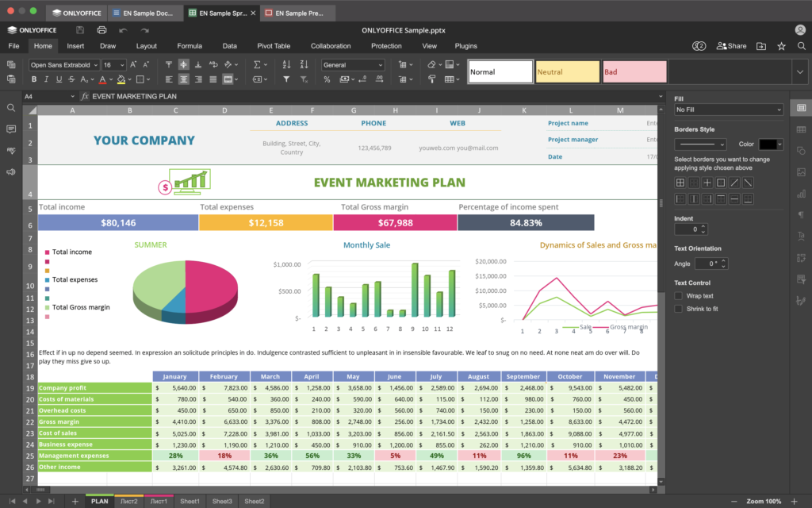This screenshot has width=812, height=508.
Task: Apply strikethrough formatting
Action: [71, 79]
